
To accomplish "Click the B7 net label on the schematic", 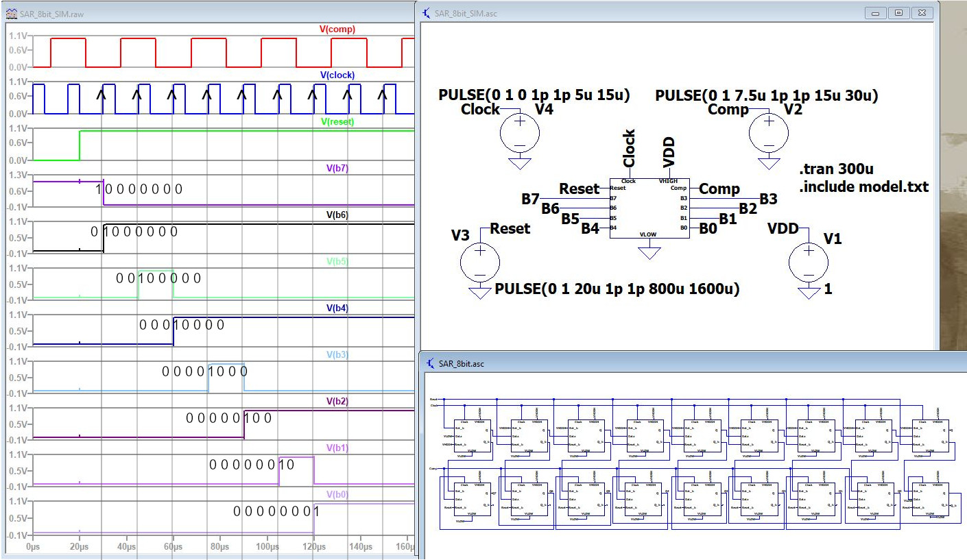I will tap(530, 199).
